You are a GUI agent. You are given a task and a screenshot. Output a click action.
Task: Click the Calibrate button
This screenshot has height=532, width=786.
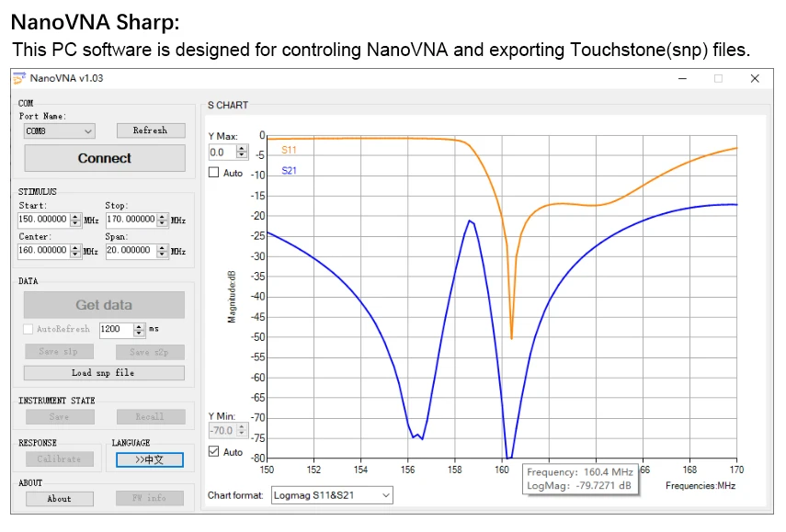tap(60, 458)
